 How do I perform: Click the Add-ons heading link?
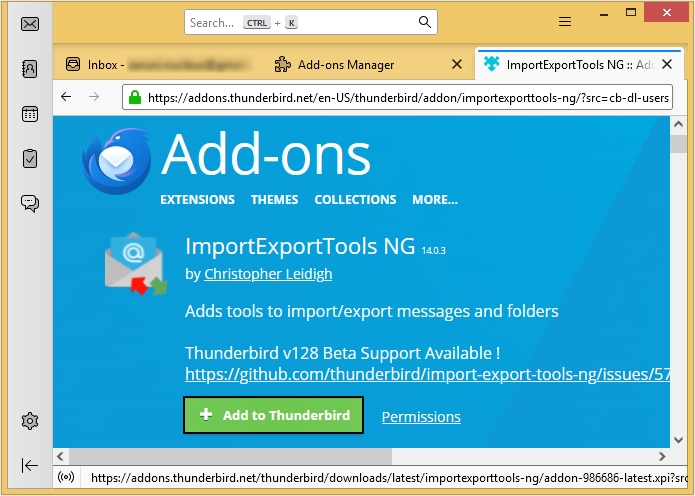click(x=266, y=155)
